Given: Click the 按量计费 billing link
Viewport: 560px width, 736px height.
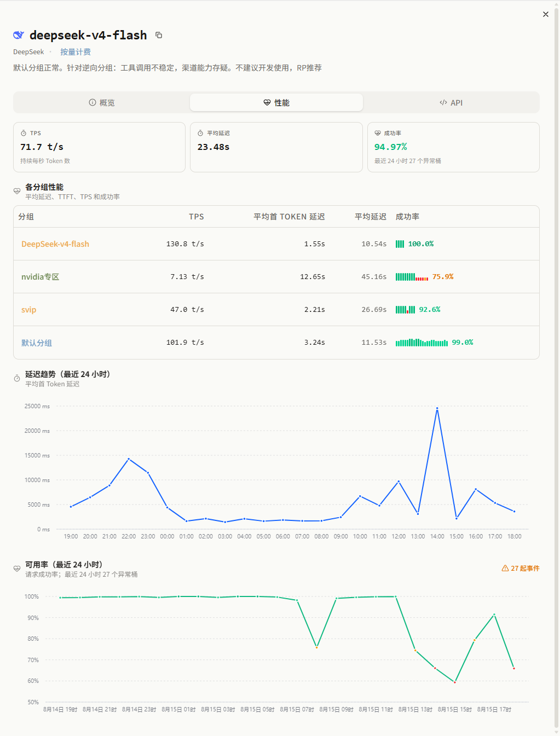Looking at the screenshot, I should point(76,52).
